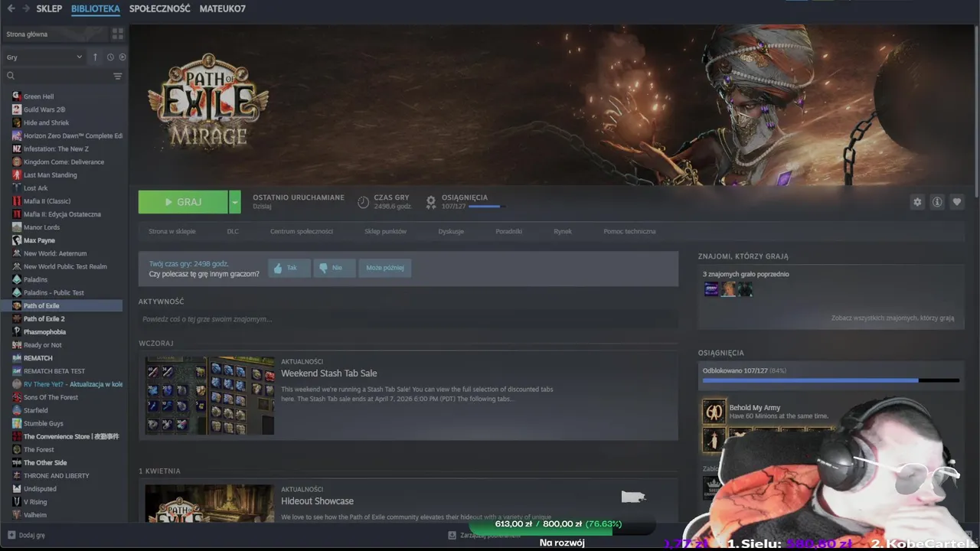Click the library search magnifier icon
The height and width of the screenshot is (551, 980).
[x=11, y=76]
